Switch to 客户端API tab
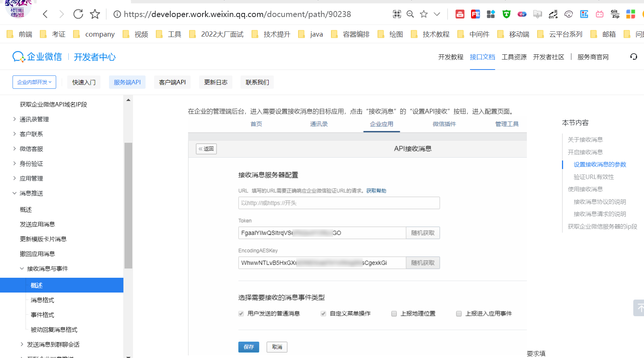Viewport: 644px width, 358px height. point(172,82)
